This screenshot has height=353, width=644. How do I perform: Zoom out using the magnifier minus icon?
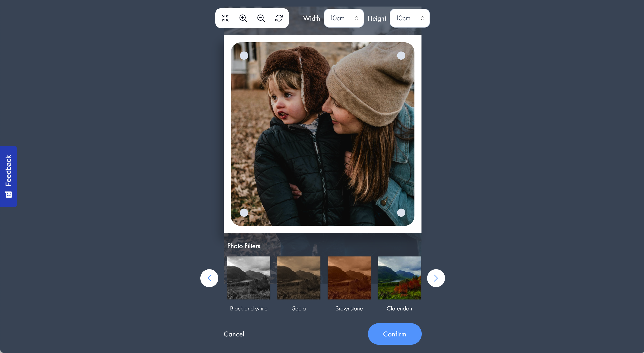(x=261, y=18)
